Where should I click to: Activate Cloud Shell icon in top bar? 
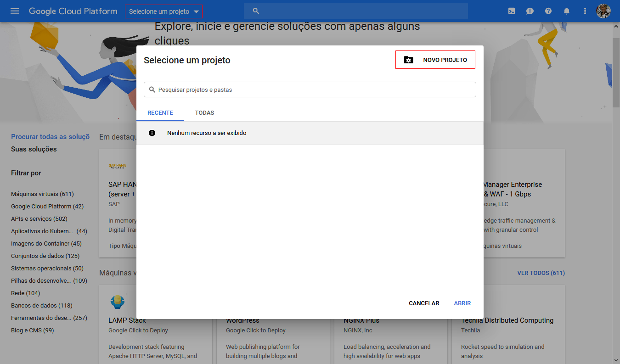[x=512, y=11]
